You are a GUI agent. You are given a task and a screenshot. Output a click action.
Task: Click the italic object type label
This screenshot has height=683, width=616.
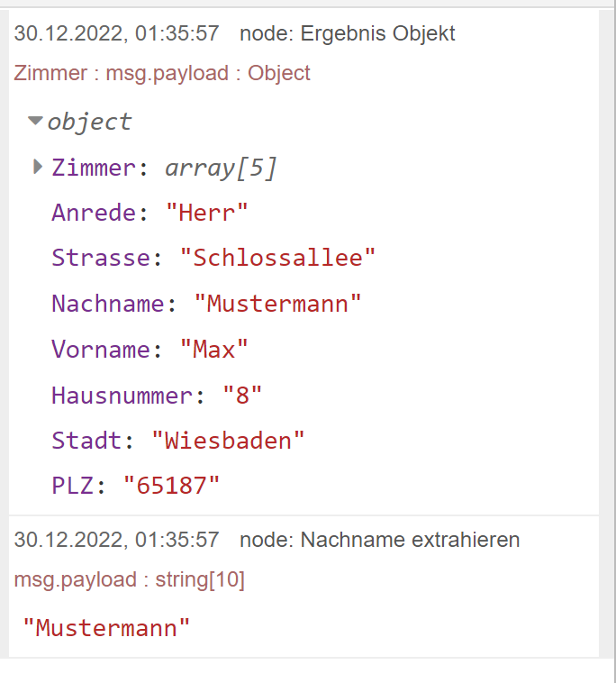click(x=89, y=122)
